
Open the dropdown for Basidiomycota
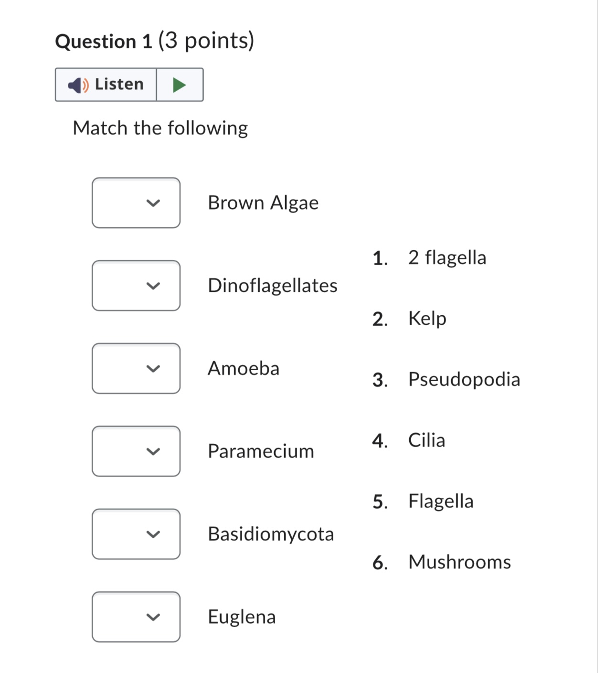pyautogui.click(x=136, y=534)
